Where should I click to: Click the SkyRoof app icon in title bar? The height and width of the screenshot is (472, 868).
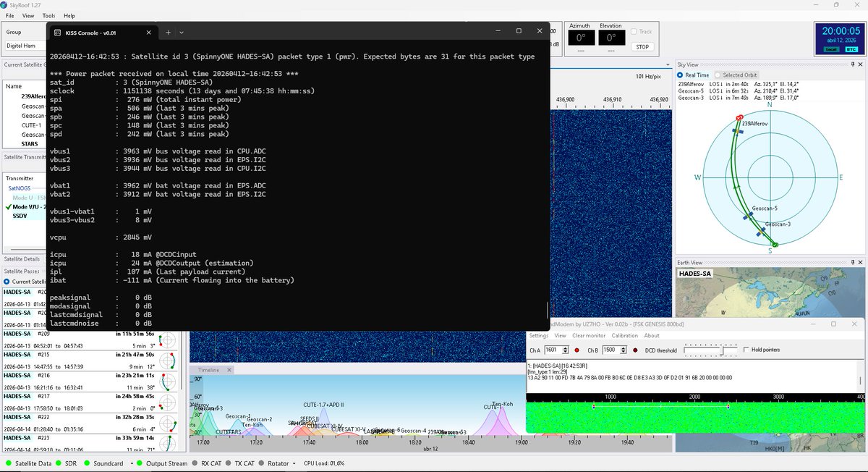[x=4, y=4]
